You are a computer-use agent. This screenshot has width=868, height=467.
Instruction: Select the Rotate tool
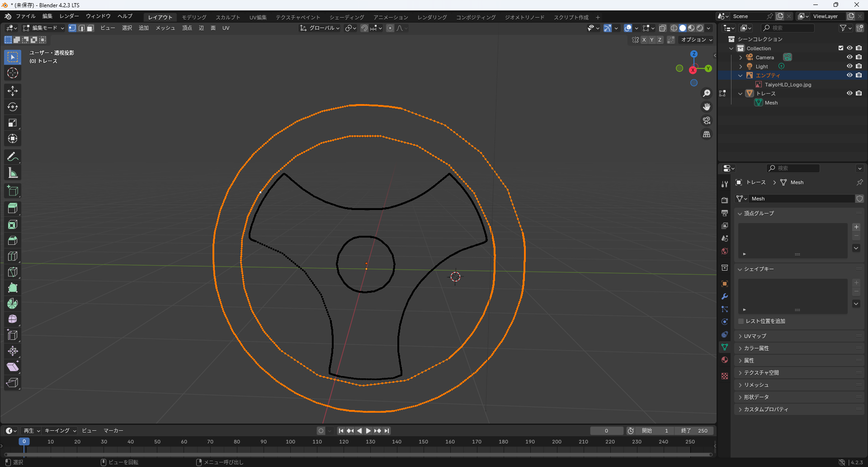pyautogui.click(x=13, y=107)
